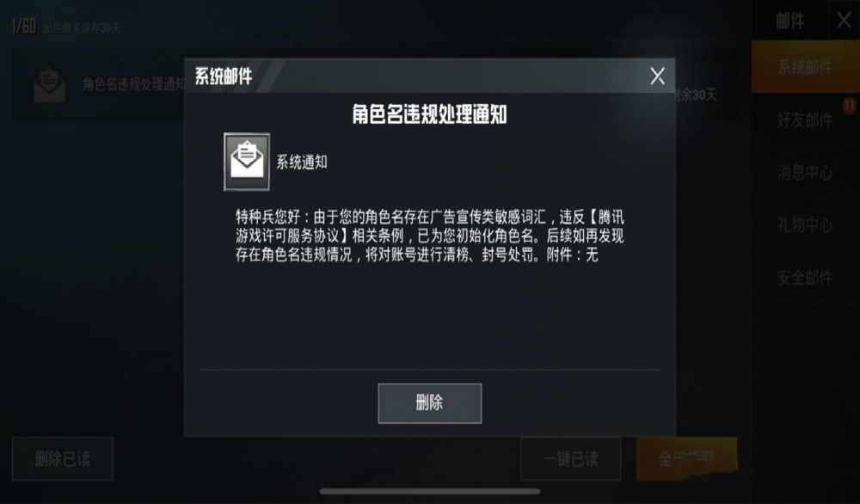The height and width of the screenshot is (504, 860).
Task: Click the 删除 button in the dialog
Action: point(429,403)
